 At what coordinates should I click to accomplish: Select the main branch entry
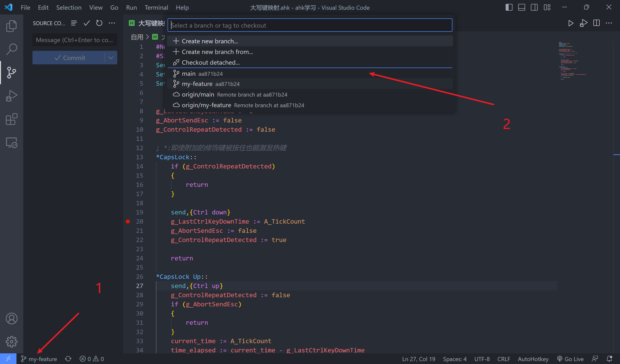pos(189,74)
